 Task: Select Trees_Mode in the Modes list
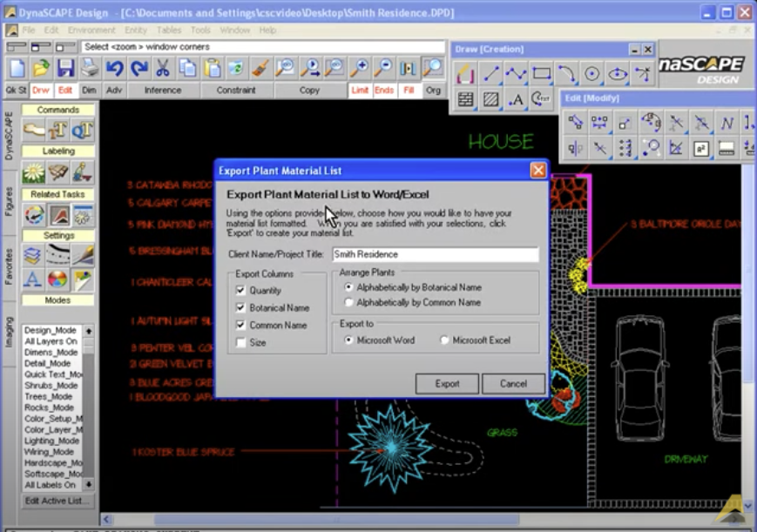(x=51, y=396)
